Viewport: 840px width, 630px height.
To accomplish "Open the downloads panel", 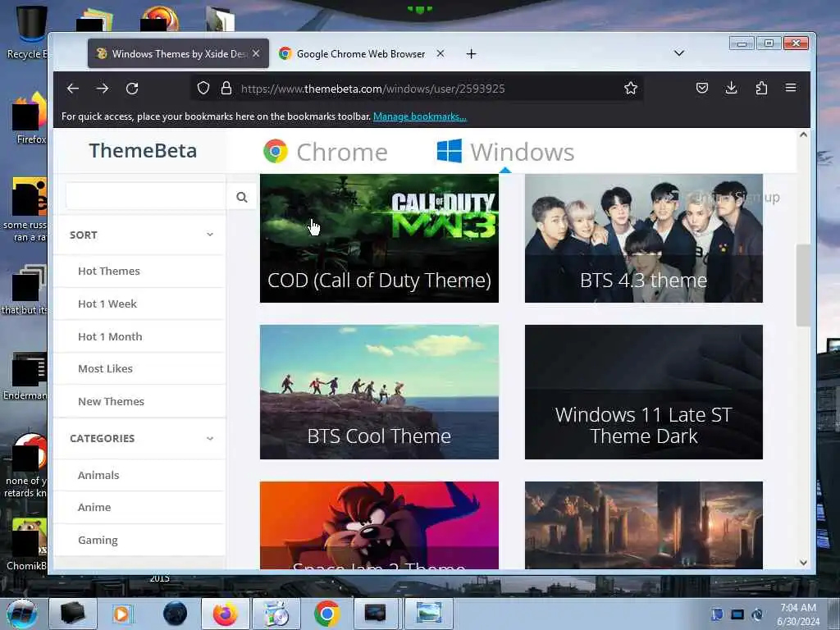I will click(x=731, y=88).
